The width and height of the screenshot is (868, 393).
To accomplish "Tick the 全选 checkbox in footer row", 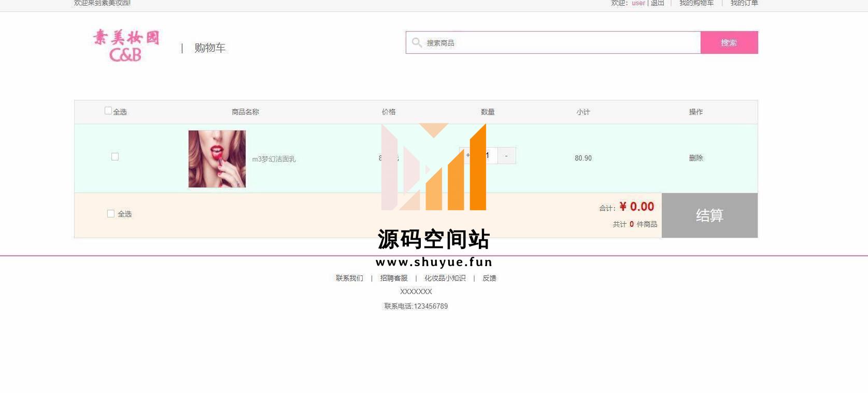I will (110, 213).
